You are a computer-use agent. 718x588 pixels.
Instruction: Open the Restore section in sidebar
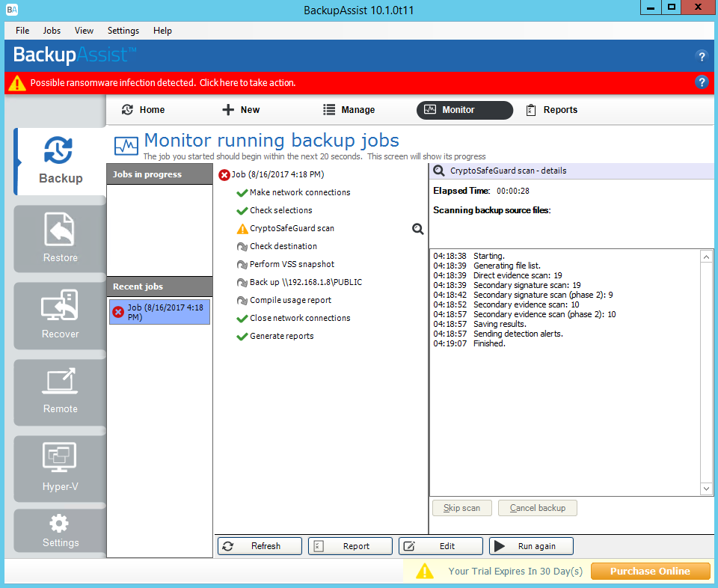(61, 239)
